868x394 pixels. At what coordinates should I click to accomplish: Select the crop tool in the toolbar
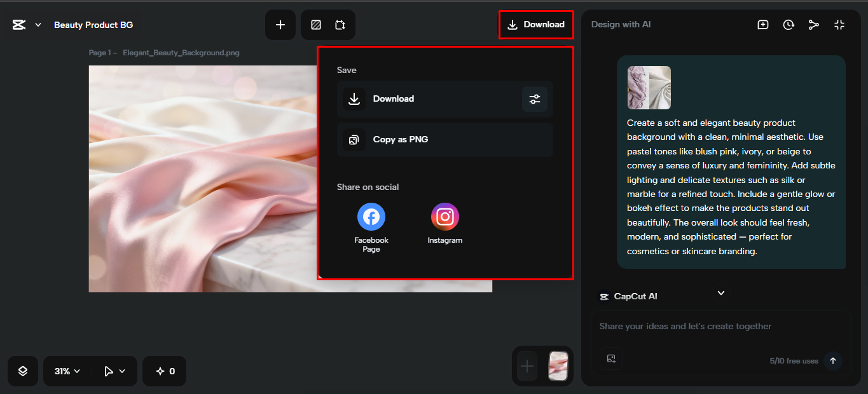pos(340,24)
